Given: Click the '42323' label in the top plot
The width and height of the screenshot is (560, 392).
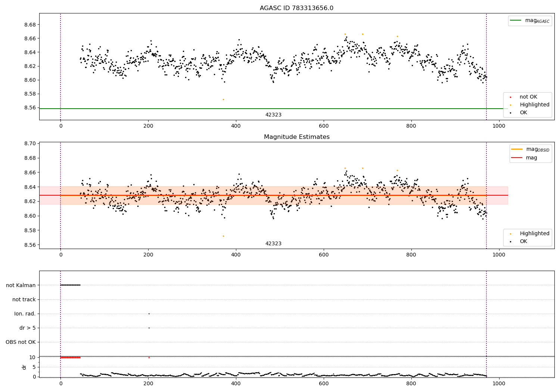Looking at the screenshot, I should [x=273, y=115].
